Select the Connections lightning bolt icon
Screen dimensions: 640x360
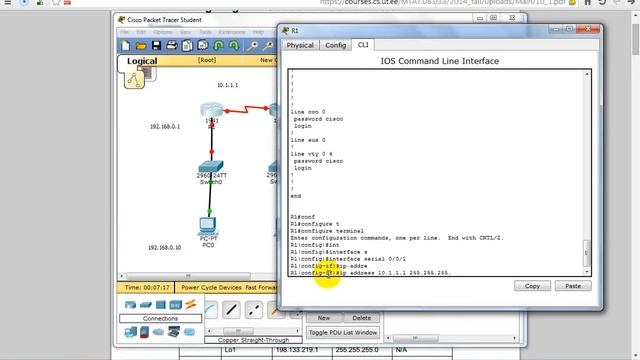coord(191,304)
